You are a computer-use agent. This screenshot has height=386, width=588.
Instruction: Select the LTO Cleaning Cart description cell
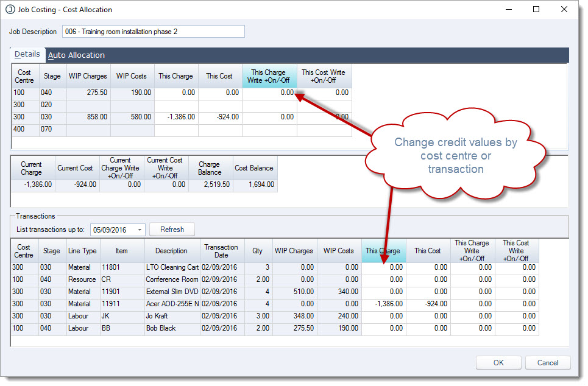(172, 267)
